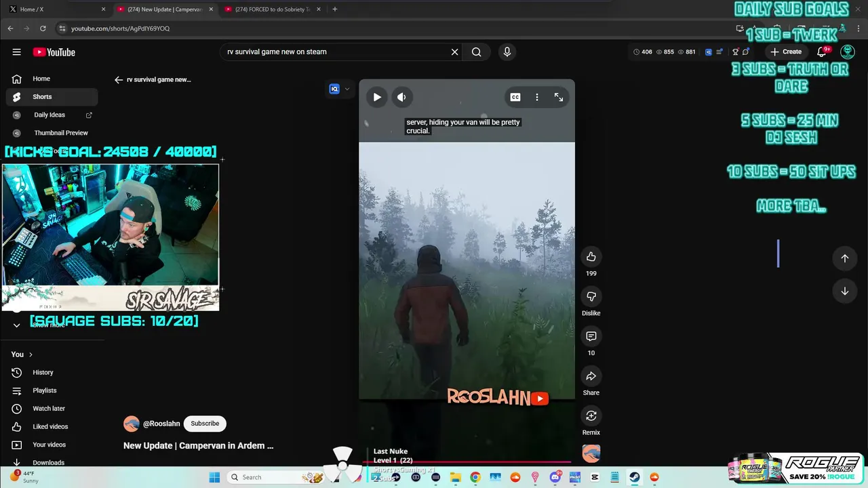Subscribe to @Rooslahn
Screen dimensions: 868x488
click(205, 424)
